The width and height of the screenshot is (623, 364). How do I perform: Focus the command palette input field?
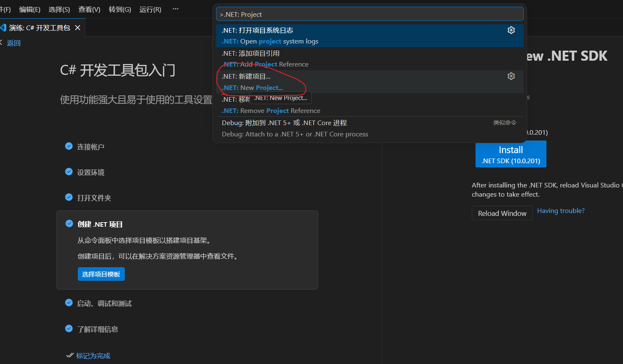pyautogui.click(x=370, y=14)
